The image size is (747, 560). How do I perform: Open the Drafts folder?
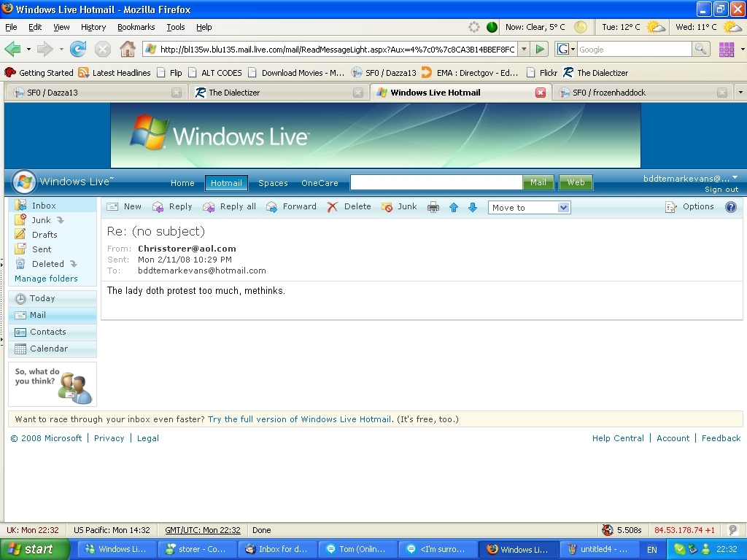click(x=44, y=235)
